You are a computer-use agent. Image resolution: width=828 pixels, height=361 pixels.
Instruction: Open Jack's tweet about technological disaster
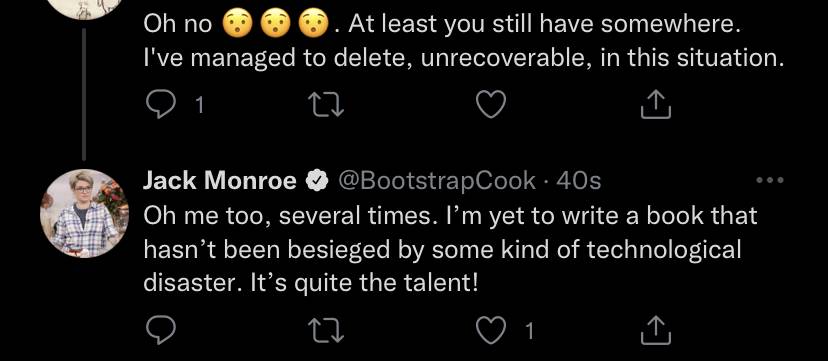pos(450,250)
